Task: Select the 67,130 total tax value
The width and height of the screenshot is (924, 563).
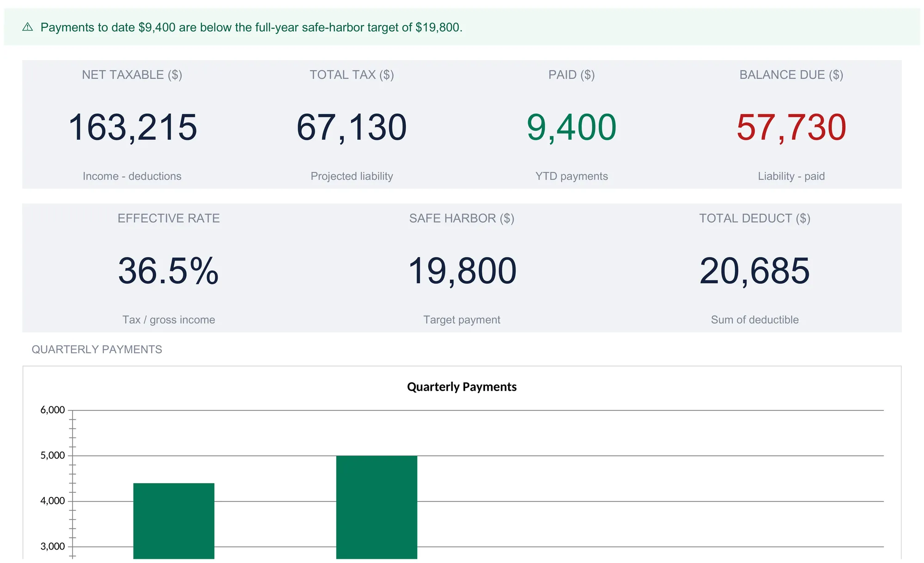Action: point(352,127)
